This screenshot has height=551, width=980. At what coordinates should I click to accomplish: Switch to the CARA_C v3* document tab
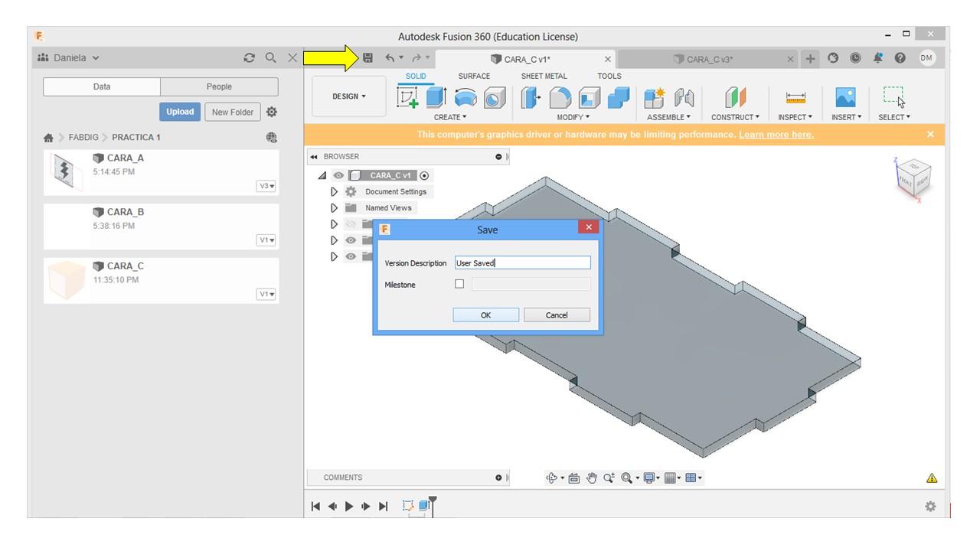(x=709, y=59)
